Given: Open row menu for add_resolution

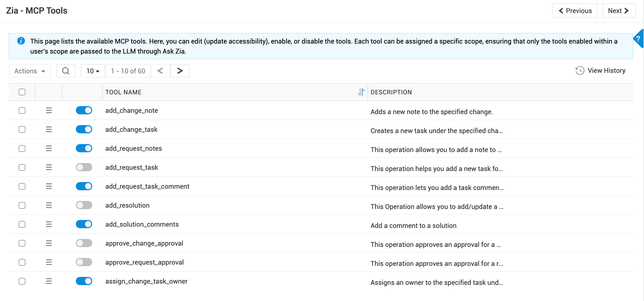Looking at the screenshot, I should point(49,205).
